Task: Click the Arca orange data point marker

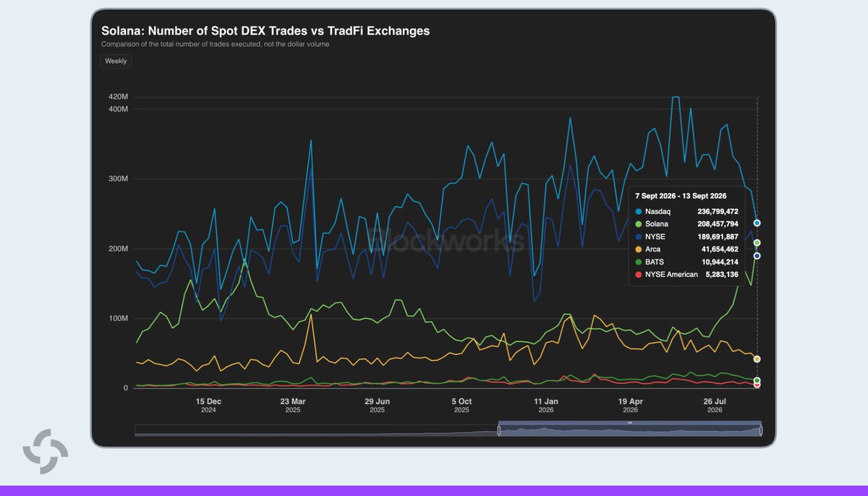Action: 757,359
